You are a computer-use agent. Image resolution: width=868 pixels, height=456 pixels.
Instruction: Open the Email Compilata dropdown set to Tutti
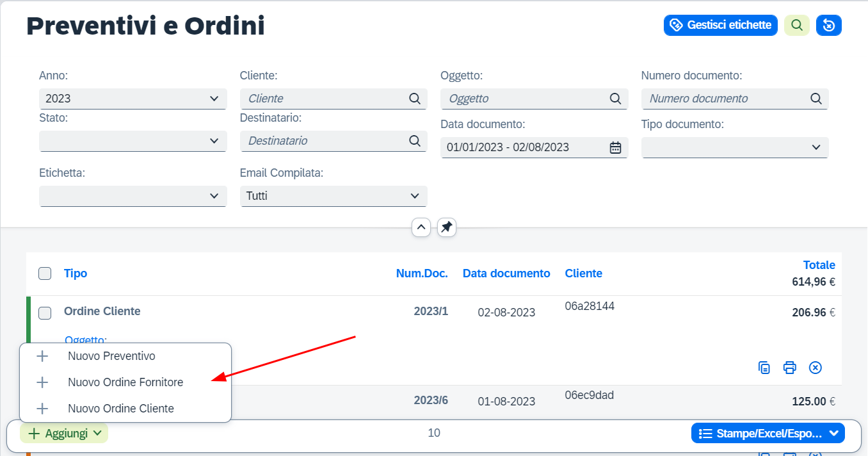tap(334, 196)
